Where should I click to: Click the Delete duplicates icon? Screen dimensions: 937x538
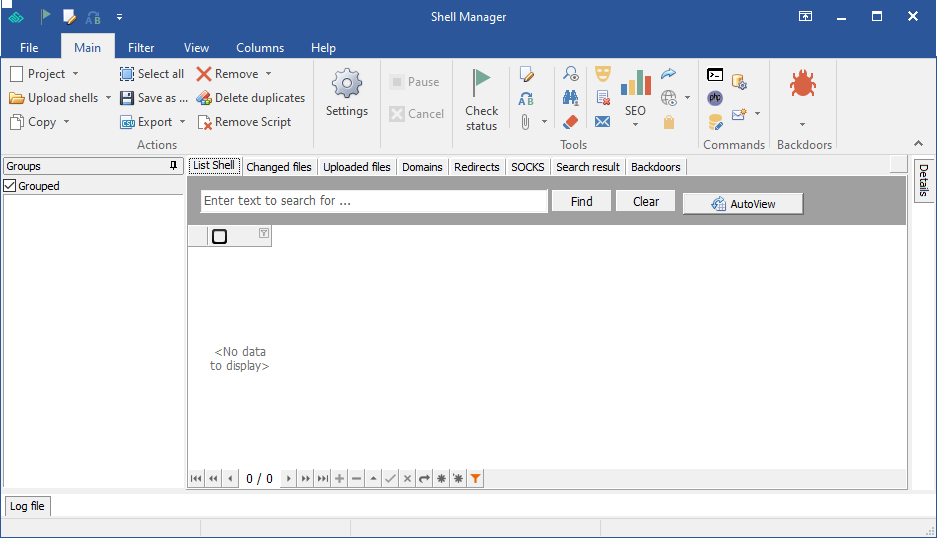pos(204,98)
